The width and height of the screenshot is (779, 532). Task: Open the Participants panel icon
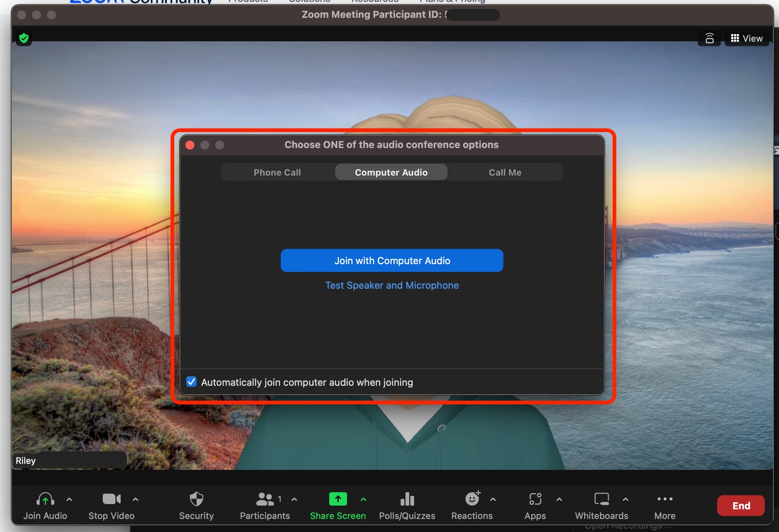[265, 499]
